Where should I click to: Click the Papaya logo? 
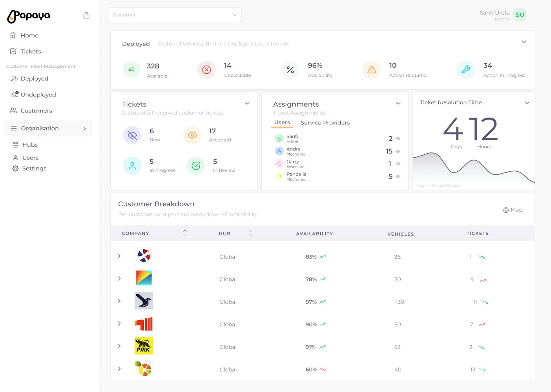pos(29,16)
